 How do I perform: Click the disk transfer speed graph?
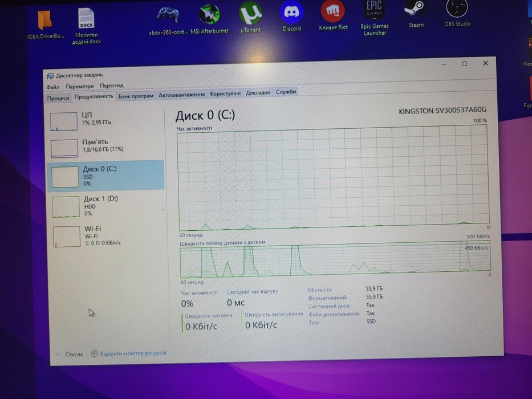(x=335, y=259)
